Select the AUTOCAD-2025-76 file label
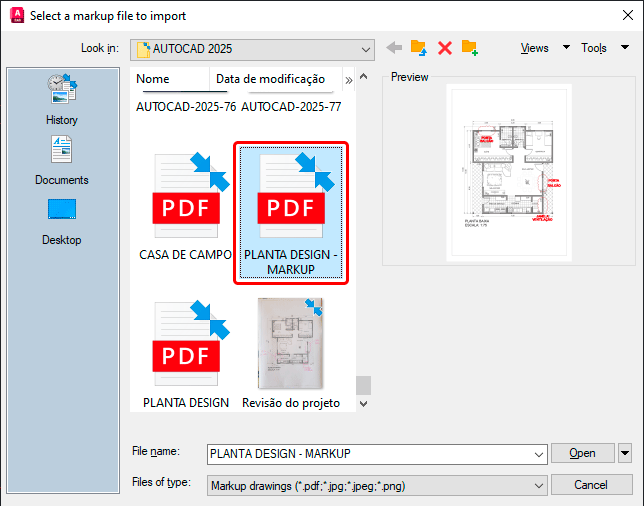The height and width of the screenshot is (506, 644). (186, 107)
